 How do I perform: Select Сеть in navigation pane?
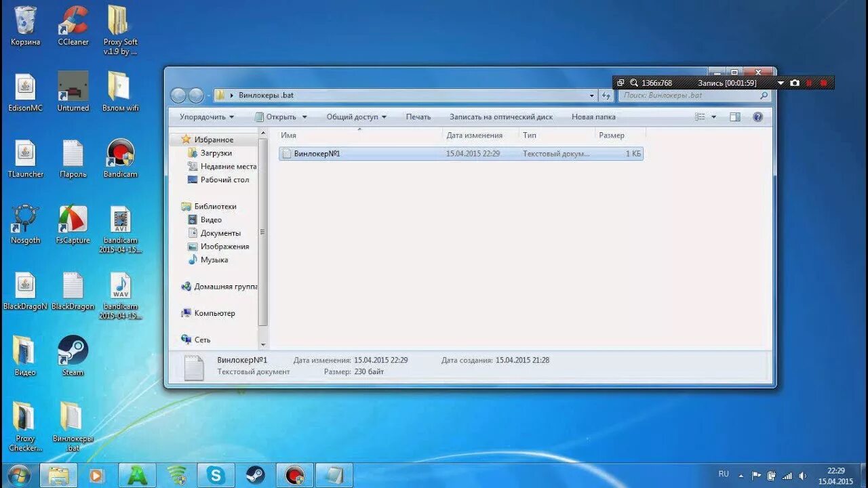click(196, 340)
